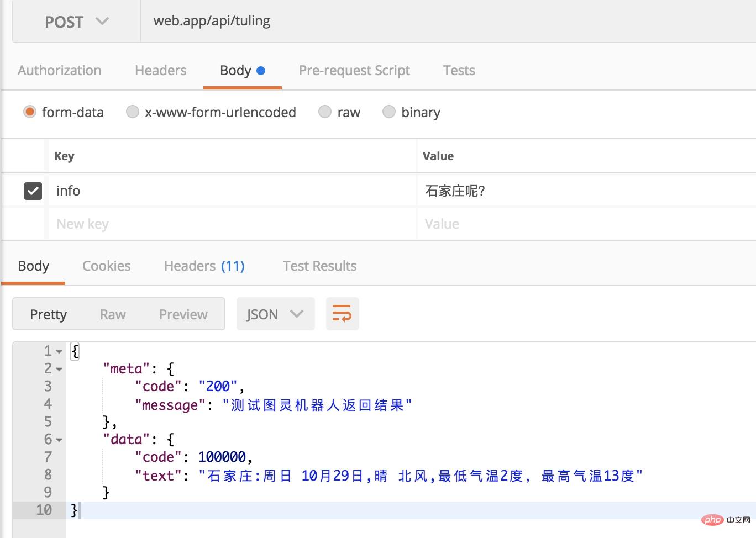Viewport: 756px width, 538px height.
Task: Select the request Body tab
Action: 243,71
